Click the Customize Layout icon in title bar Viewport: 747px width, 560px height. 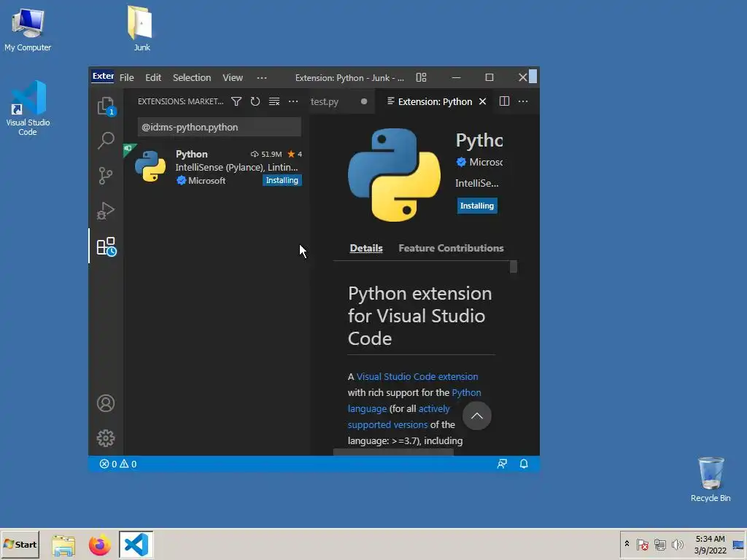[421, 77]
